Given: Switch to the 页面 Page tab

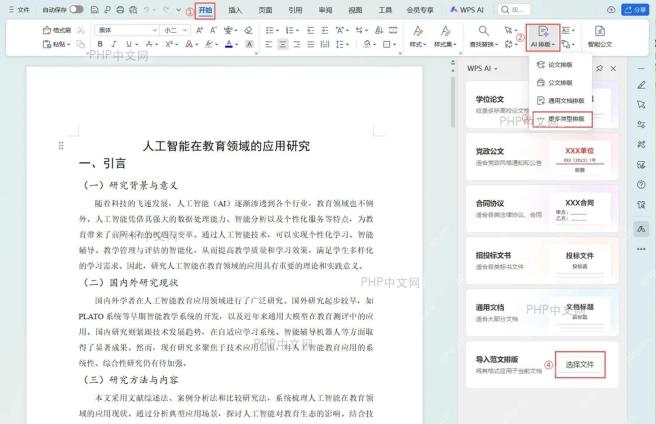Looking at the screenshot, I should pyautogui.click(x=265, y=10).
